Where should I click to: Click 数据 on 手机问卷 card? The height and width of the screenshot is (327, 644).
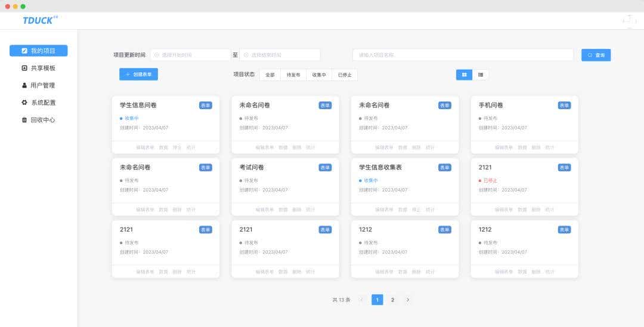[x=522, y=147]
